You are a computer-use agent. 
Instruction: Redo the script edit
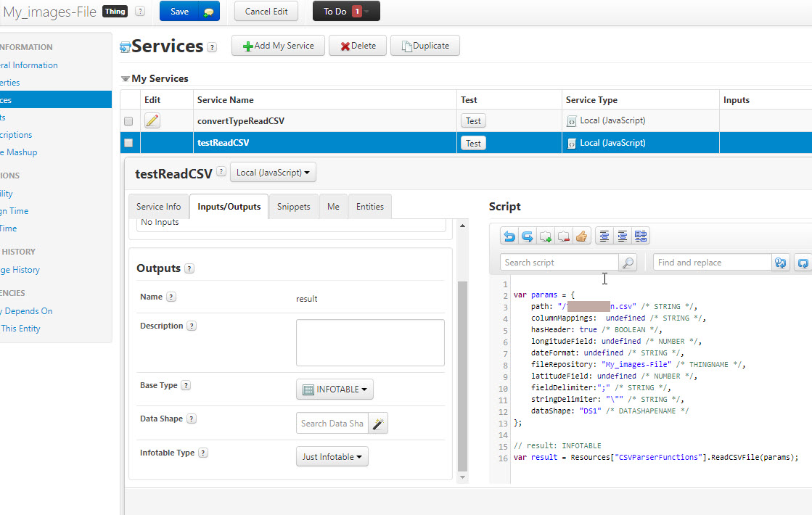526,235
